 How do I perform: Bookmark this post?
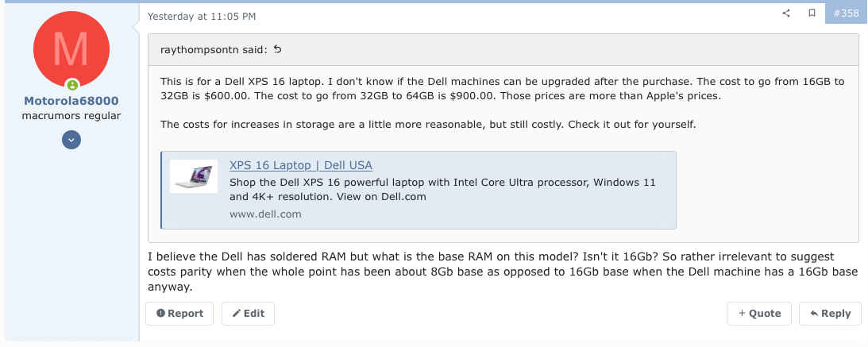pos(812,13)
